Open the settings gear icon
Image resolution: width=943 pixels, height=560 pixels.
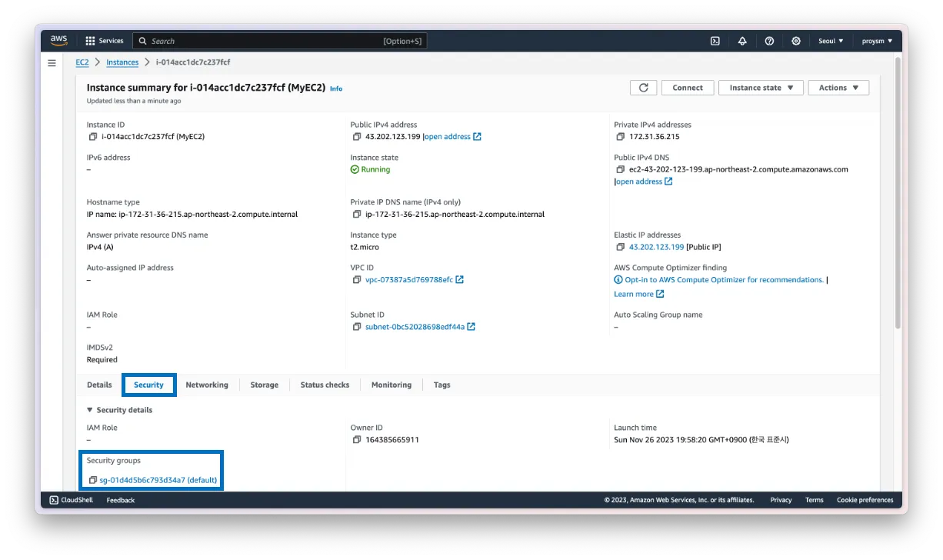click(796, 41)
